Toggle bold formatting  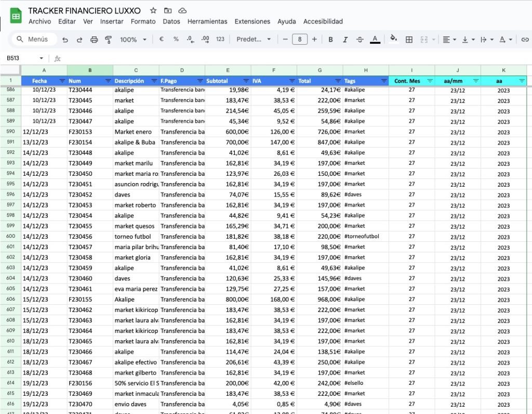(x=330, y=40)
